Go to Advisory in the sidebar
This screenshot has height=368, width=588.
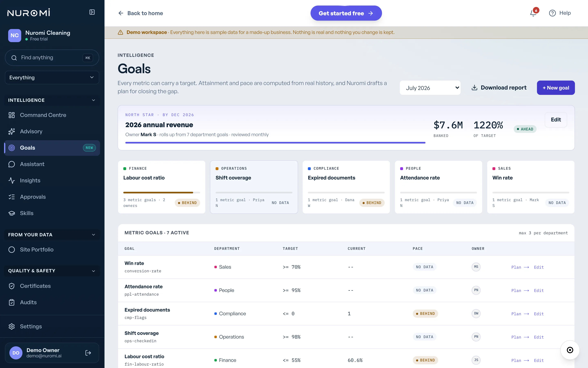52,131
